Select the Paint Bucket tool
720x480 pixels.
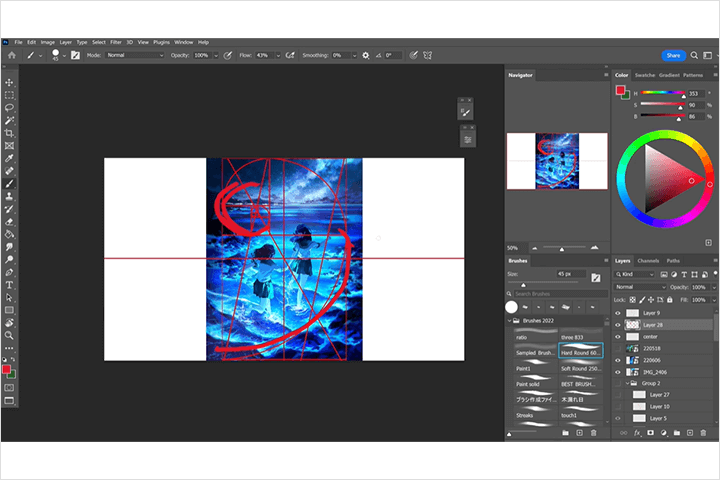[x=9, y=234]
